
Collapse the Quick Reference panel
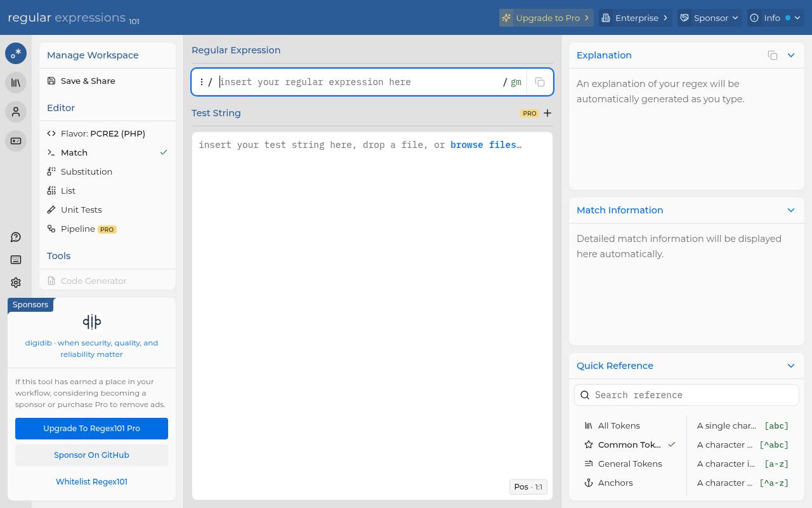click(791, 366)
